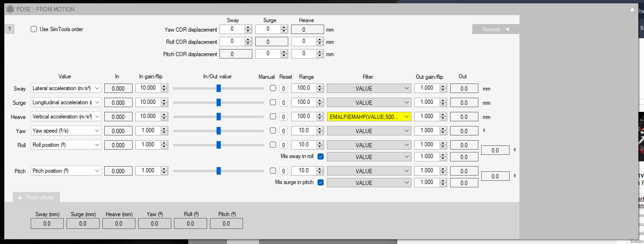Collapse the POSE :: FROM MOTION panel arrow
This screenshot has width=644, height=244.
coord(632,9)
